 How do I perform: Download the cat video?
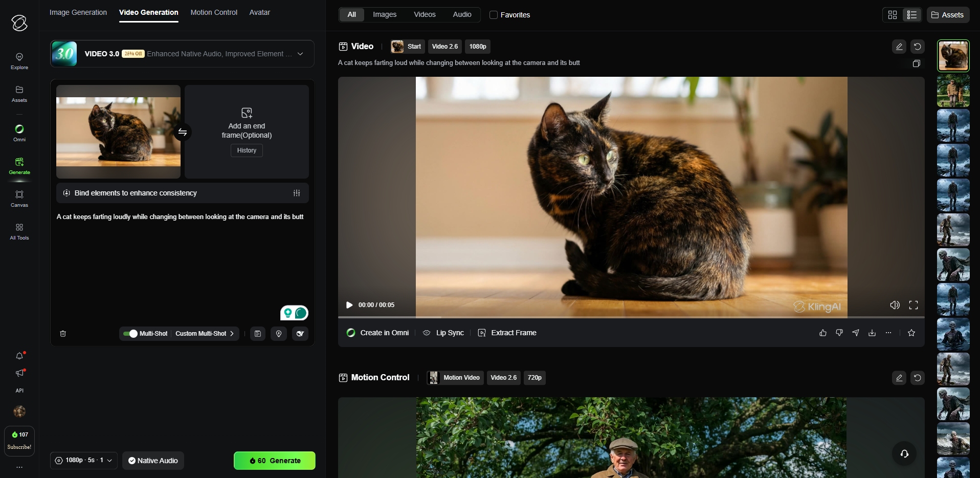[872, 333]
